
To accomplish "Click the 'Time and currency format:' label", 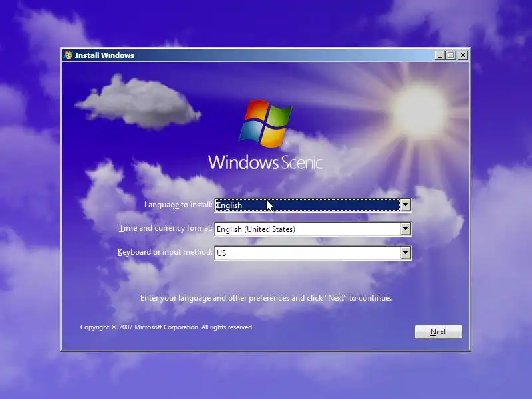I will click(x=166, y=228).
